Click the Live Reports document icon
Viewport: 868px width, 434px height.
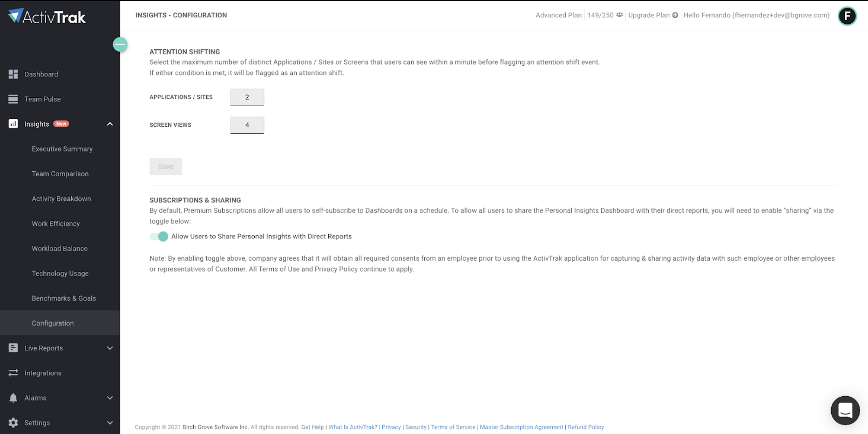coord(13,348)
